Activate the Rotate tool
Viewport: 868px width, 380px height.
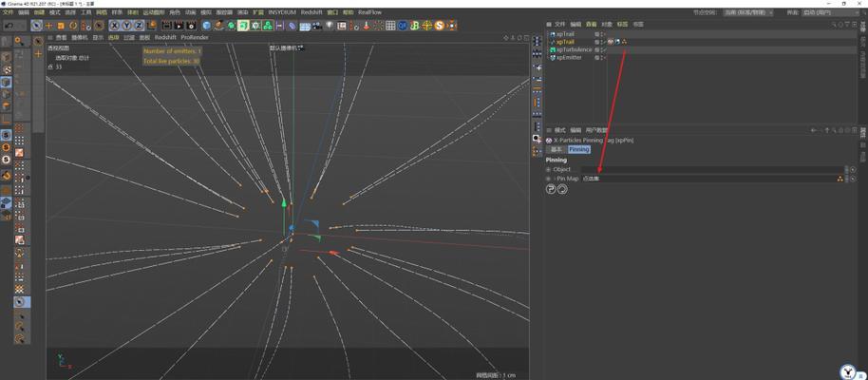pyautogui.click(x=73, y=26)
